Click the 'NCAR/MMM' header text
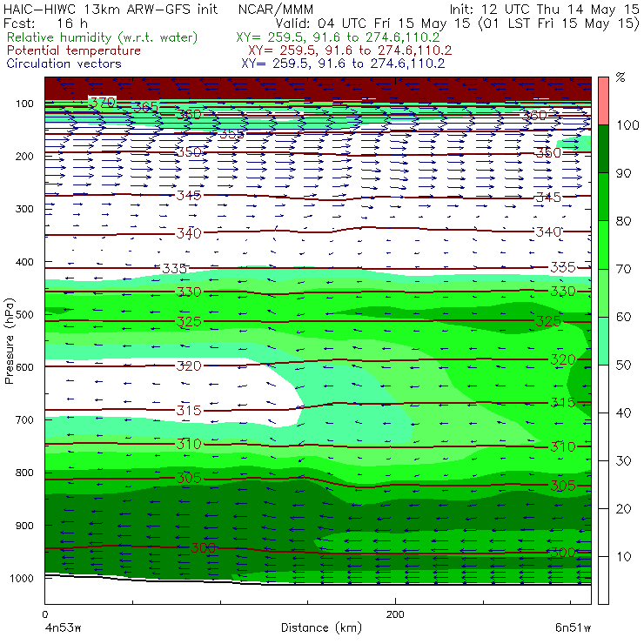This screenshot has width=644, height=644. (276, 9)
